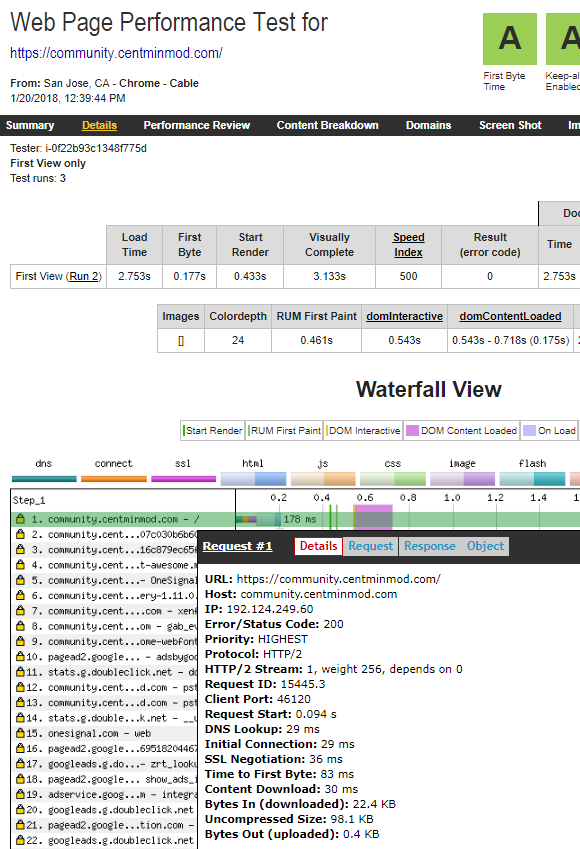This screenshot has height=849, width=580.
Task: Open the Screen Shot tab
Action: [x=510, y=125]
